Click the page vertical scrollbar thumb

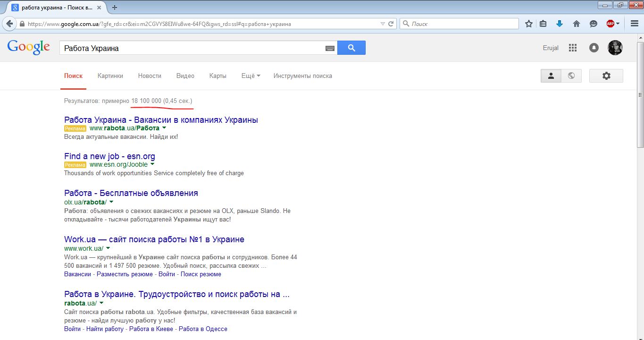(x=640, y=94)
